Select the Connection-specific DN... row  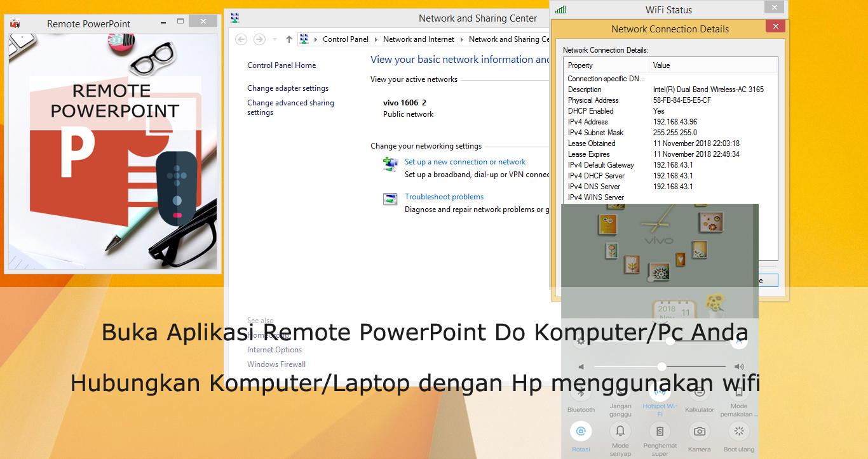[x=670, y=79]
